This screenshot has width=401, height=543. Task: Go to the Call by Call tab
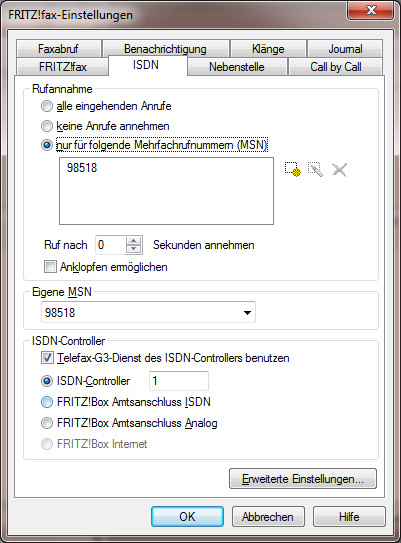point(336,66)
